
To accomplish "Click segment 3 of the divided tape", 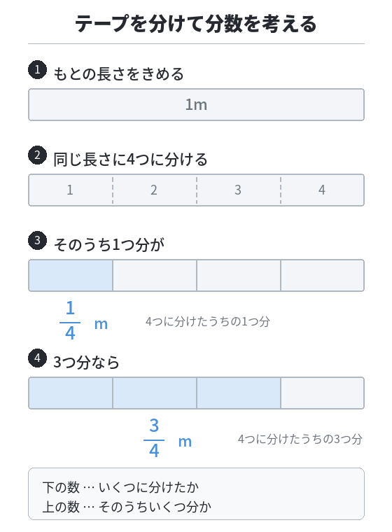I will click(239, 190).
